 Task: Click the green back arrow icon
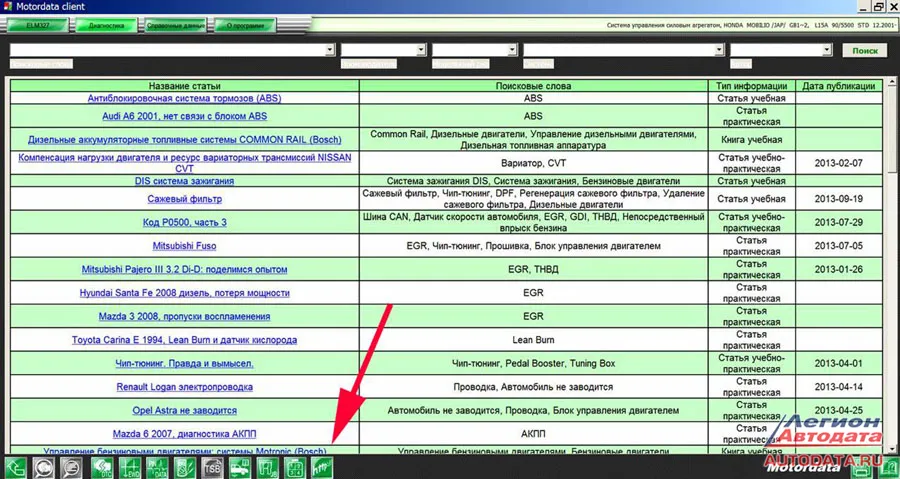point(15,468)
